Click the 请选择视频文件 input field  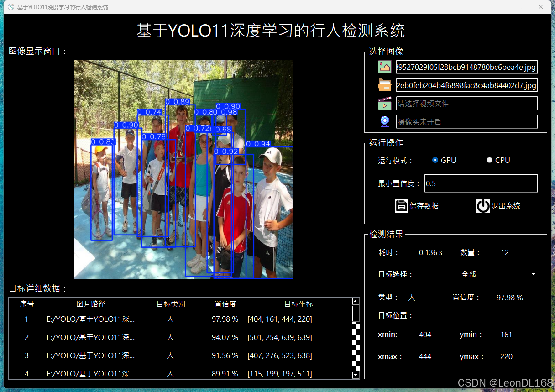[466, 103]
